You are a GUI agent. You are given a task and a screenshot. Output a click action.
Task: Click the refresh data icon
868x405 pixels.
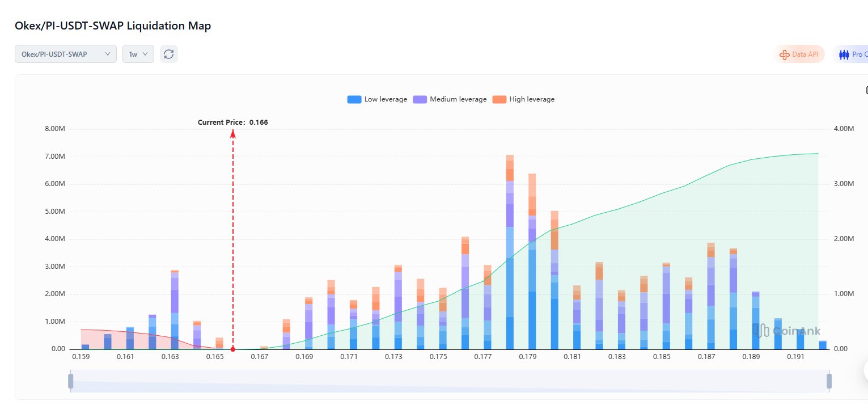click(x=168, y=54)
